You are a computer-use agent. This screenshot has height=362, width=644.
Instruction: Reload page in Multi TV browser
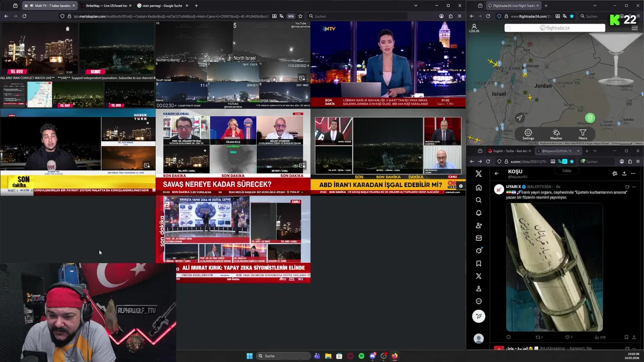(x=24, y=16)
